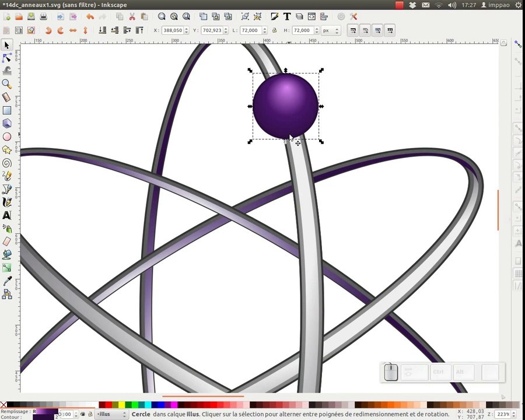Open the Fill and Stroke dialog

[x=275, y=16]
